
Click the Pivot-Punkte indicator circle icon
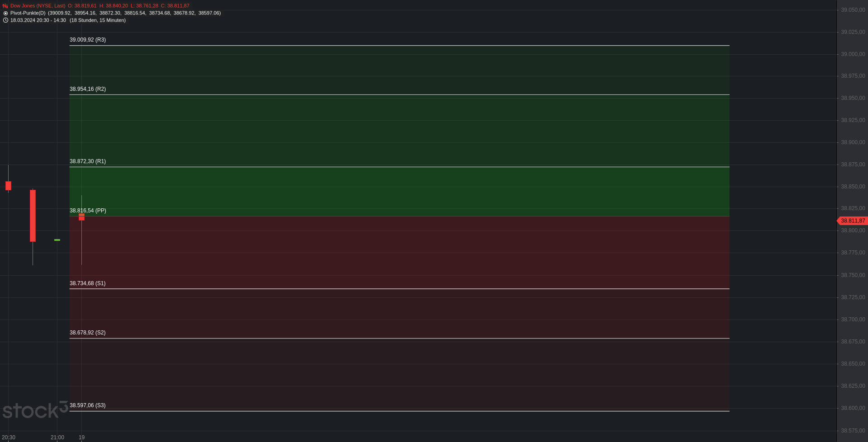click(x=5, y=13)
